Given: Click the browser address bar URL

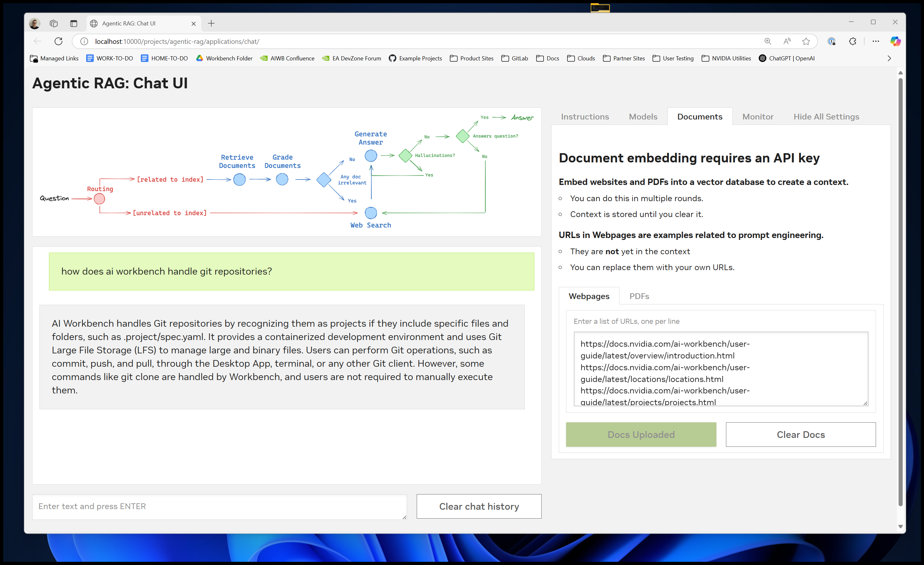Looking at the screenshot, I should click(177, 41).
